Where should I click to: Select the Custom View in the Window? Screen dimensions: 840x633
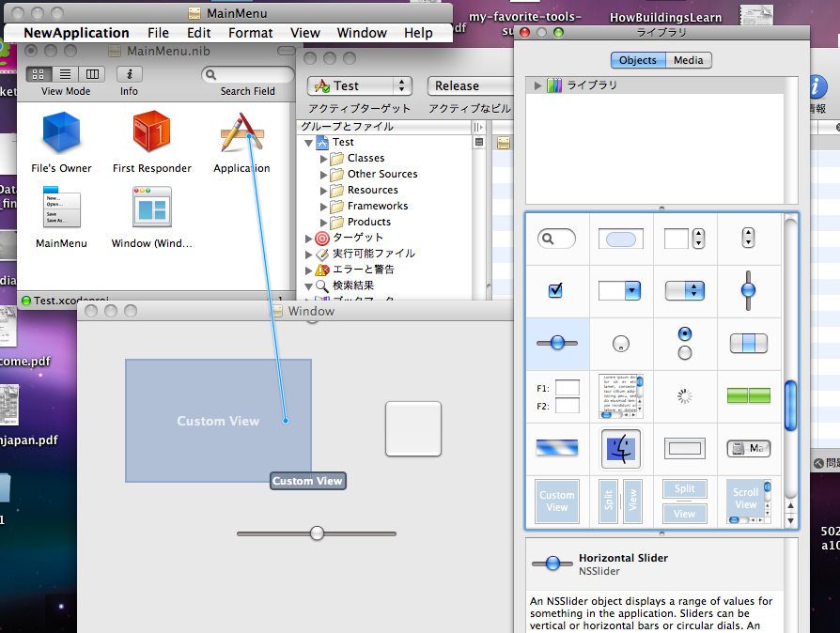(219, 421)
